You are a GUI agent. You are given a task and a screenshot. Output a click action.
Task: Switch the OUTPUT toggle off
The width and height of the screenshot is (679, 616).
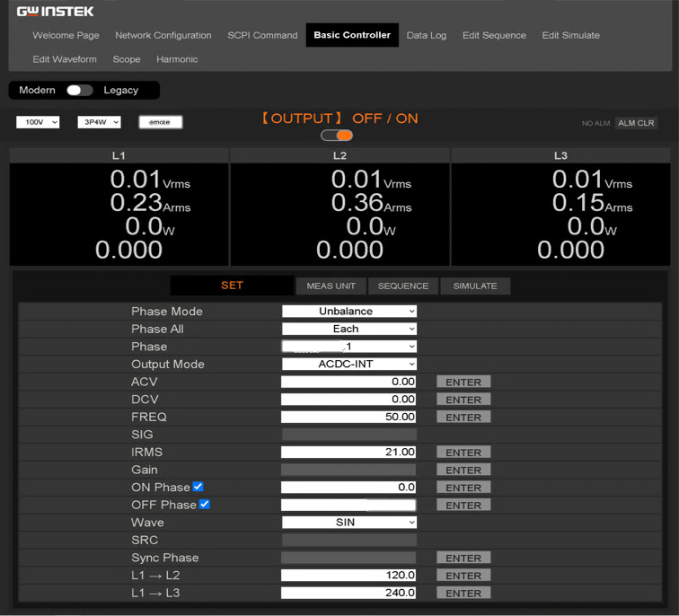[338, 136]
